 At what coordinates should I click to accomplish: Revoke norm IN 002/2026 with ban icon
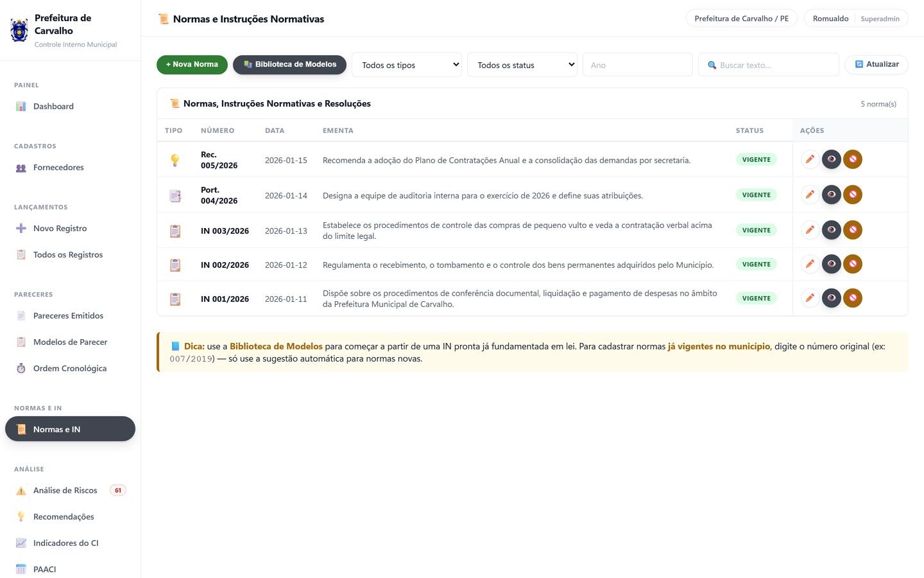853,264
